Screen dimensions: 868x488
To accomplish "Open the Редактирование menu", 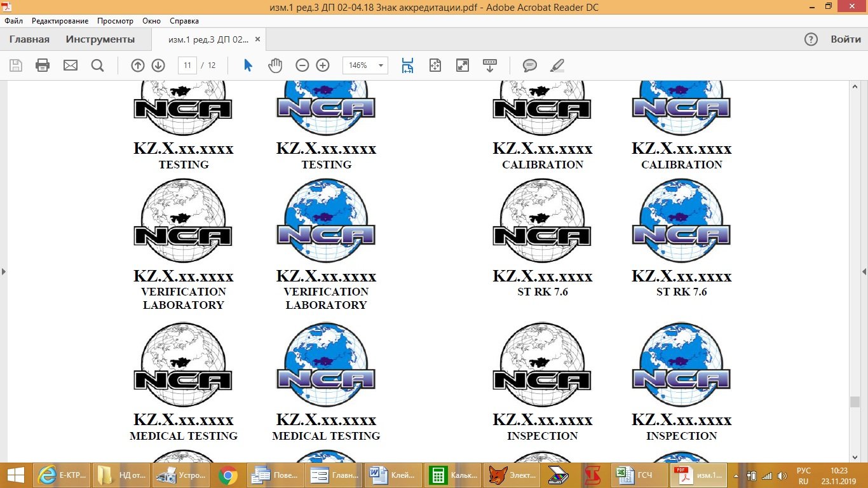I will coord(60,21).
